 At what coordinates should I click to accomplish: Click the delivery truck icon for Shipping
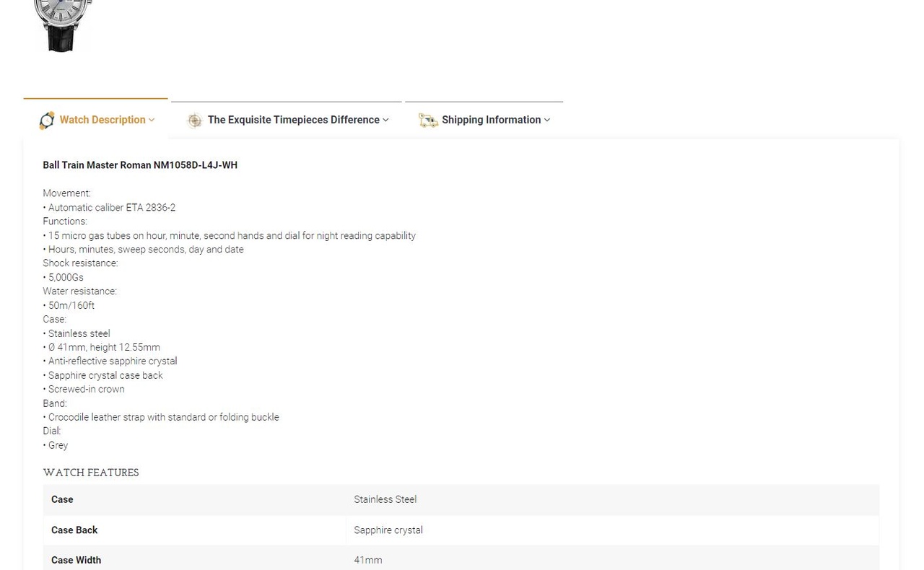coord(428,120)
